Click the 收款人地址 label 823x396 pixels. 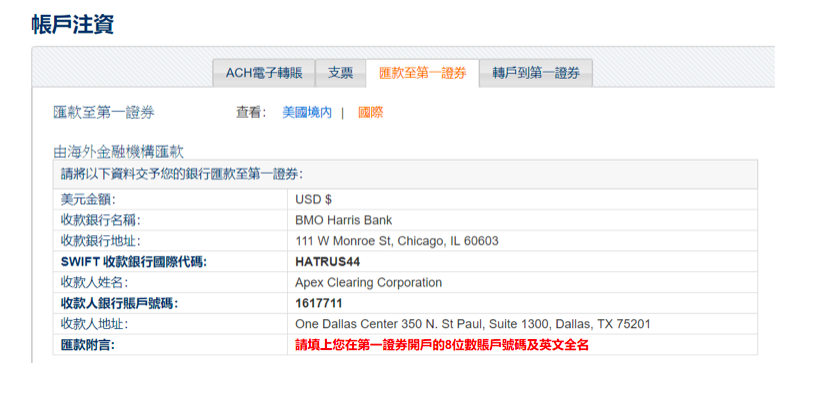pos(94,324)
